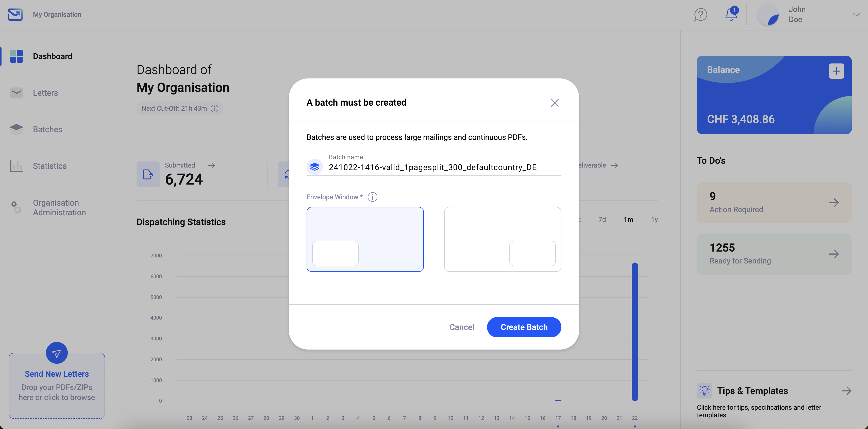The height and width of the screenshot is (429, 868).
Task: Select the right envelope window option
Action: pos(503,239)
